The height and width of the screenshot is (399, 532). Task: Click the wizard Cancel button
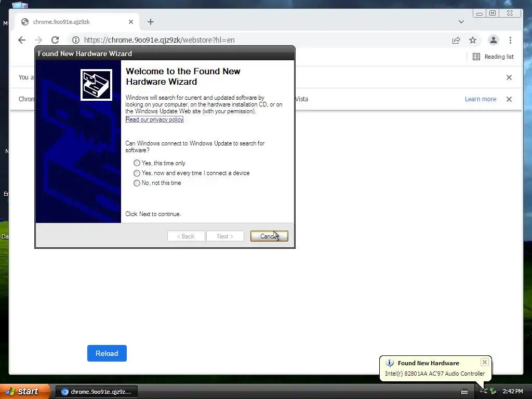(x=270, y=236)
